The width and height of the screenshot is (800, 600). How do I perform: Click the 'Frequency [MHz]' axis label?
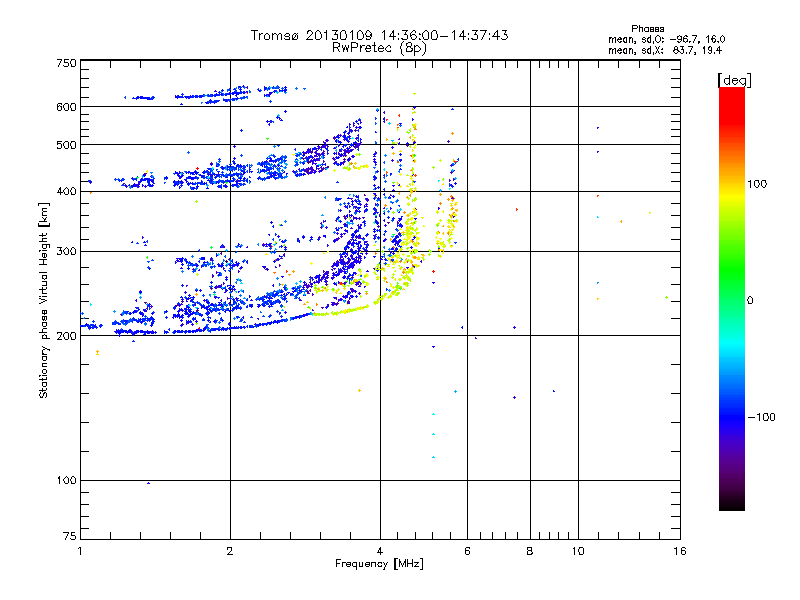[x=379, y=564]
